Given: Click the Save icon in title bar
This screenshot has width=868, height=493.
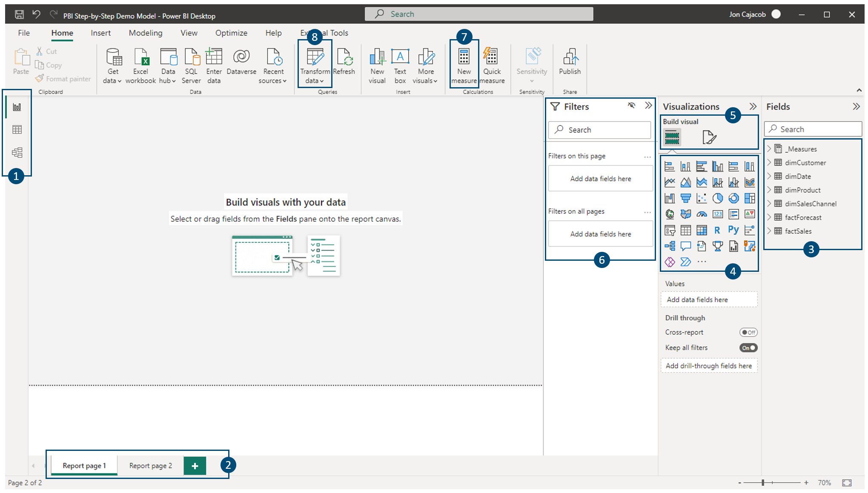Looking at the screenshot, I should [x=19, y=14].
